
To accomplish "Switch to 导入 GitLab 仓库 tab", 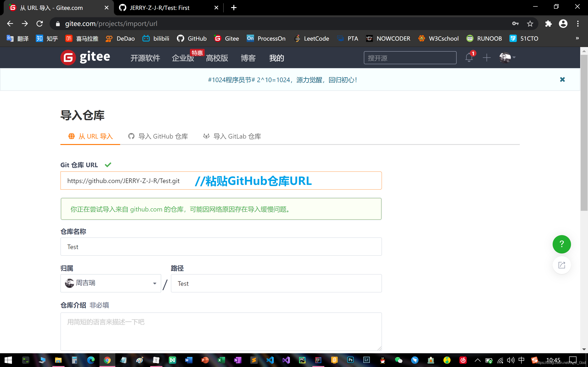I will point(232,136).
